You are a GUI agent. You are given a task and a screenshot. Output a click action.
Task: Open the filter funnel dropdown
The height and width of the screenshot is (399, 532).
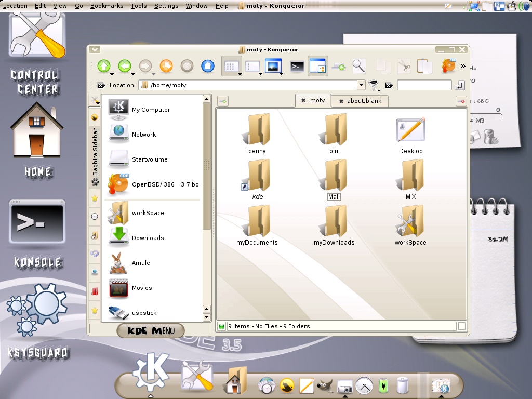[379, 90]
